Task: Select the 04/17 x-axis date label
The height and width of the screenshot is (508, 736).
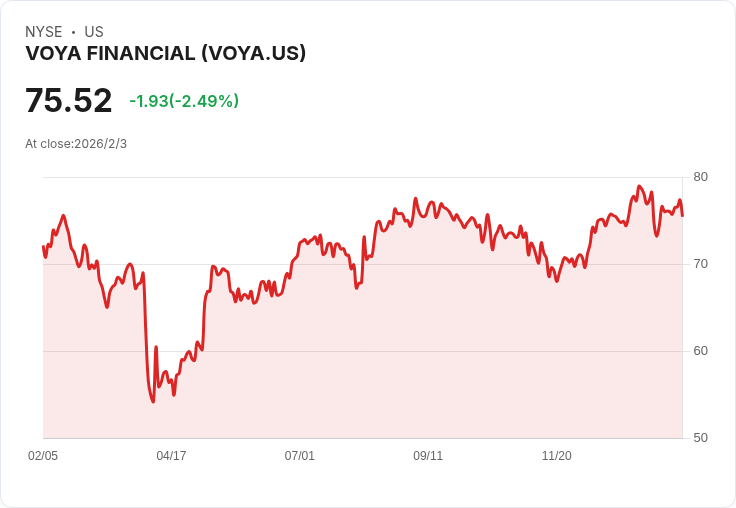Action: 171,455
